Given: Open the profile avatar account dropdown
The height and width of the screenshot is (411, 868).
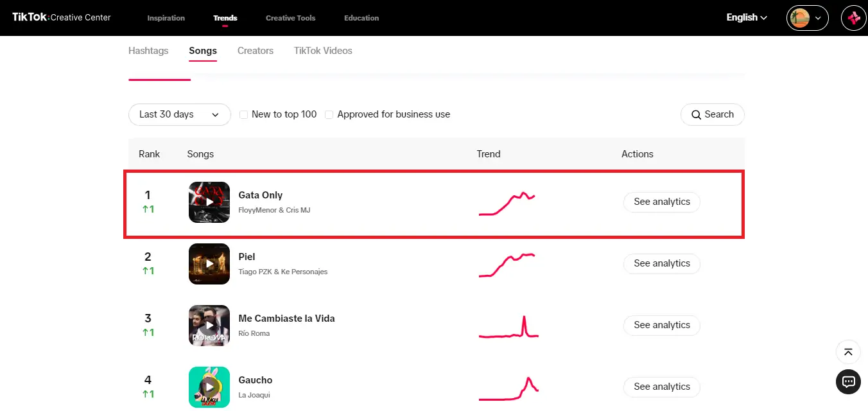Looking at the screenshot, I should [x=807, y=18].
